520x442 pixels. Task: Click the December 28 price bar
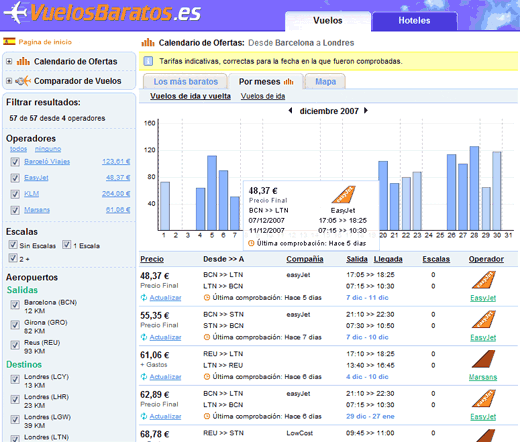[474, 188]
